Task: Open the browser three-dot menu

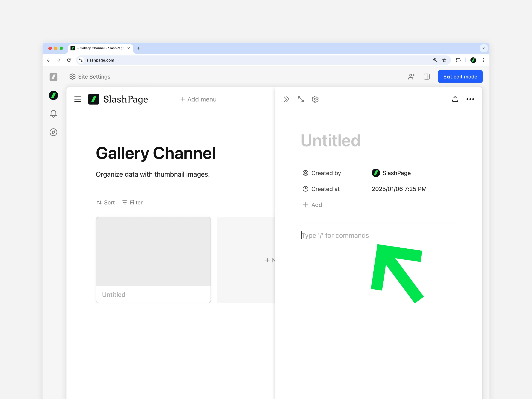Action: point(483,60)
